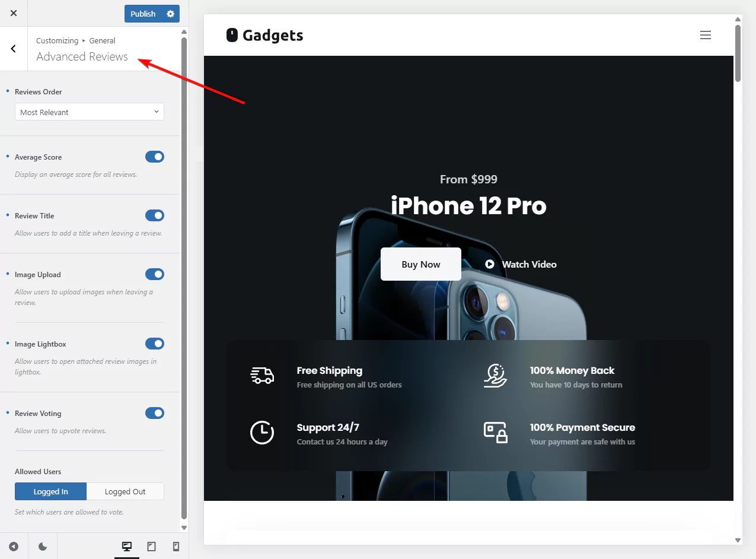Viewport: 756px width, 559px height.
Task: Select Logged Out allowed users option
Action: coord(125,491)
